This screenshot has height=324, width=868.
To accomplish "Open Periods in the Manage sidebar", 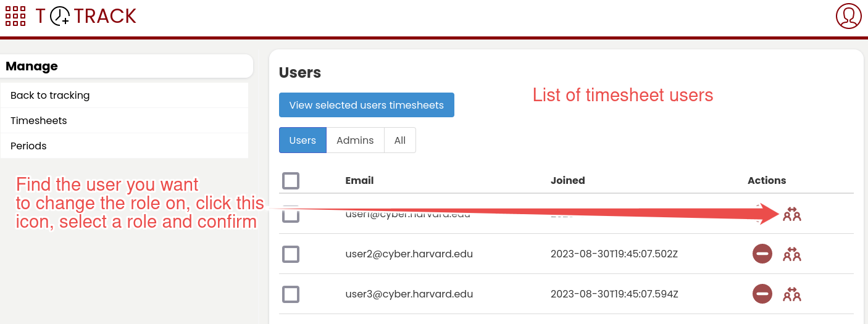I will pyautogui.click(x=28, y=146).
